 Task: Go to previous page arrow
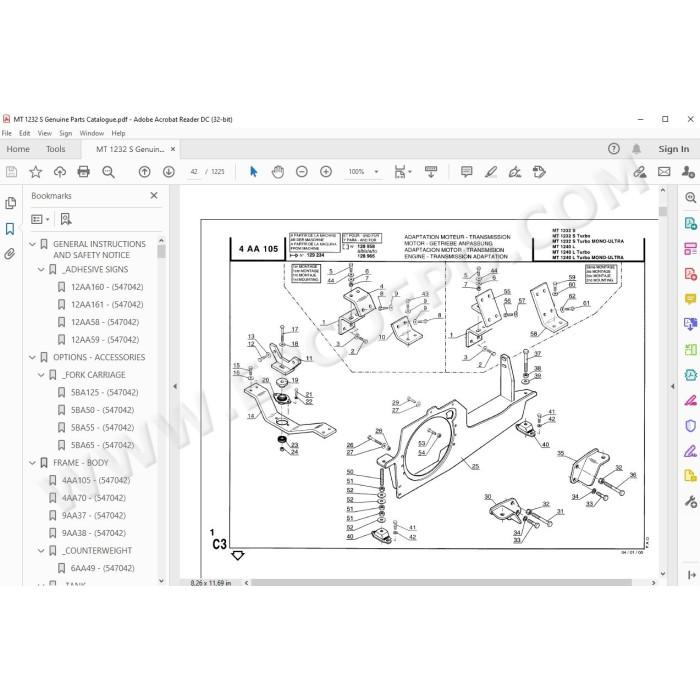point(144,172)
